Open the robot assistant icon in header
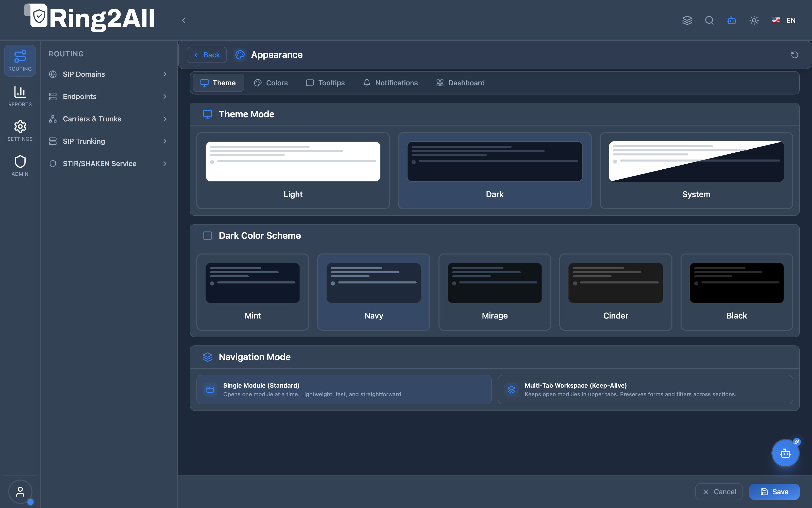This screenshot has width=812, height=508. pos(732,21)
